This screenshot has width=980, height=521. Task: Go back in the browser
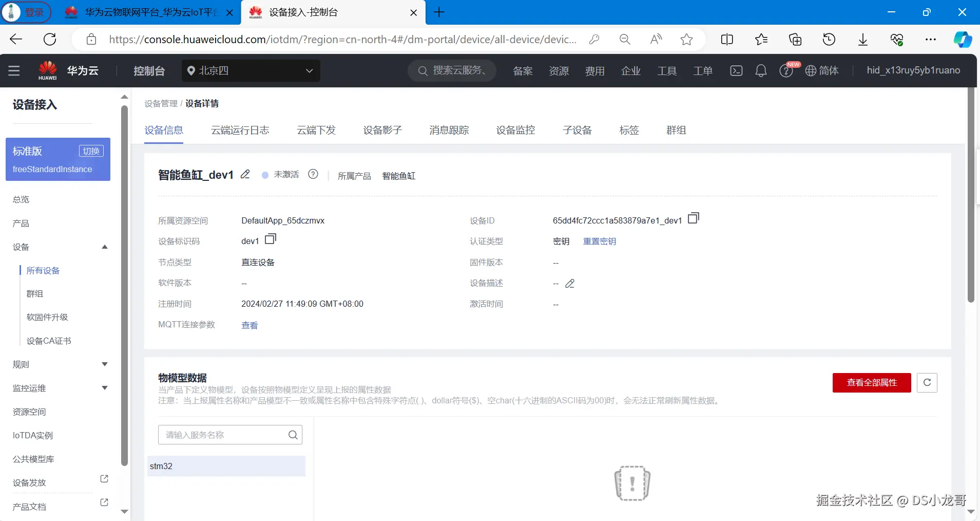click(16, 40)
